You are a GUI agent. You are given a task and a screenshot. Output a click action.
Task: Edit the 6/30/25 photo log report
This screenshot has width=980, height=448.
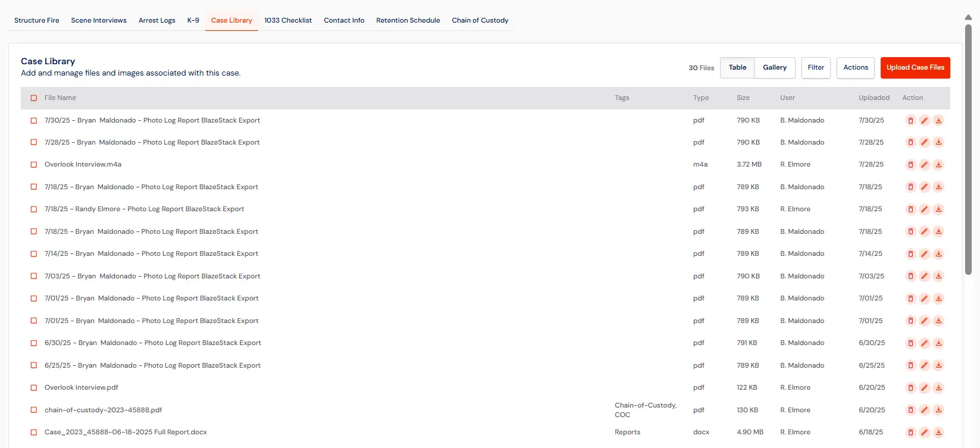pyautogui.click(x=924, y=343)
